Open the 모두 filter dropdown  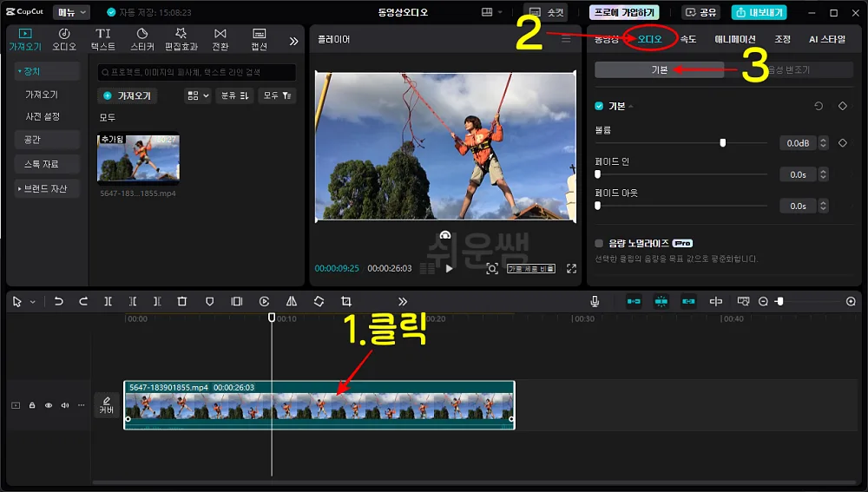coord(278,95)
